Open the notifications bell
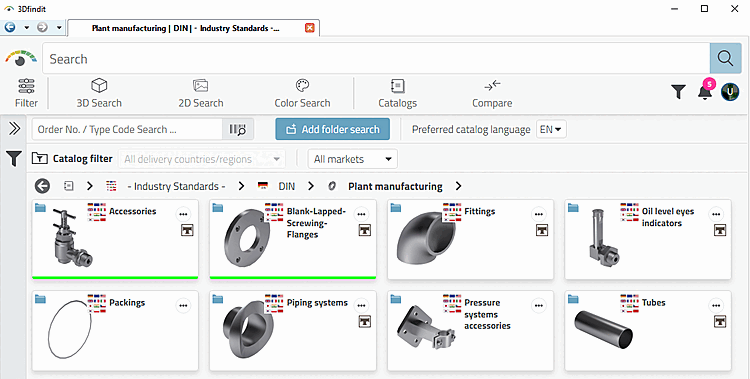Viewport: 750px width, 379px height. (x=705, y=91)
